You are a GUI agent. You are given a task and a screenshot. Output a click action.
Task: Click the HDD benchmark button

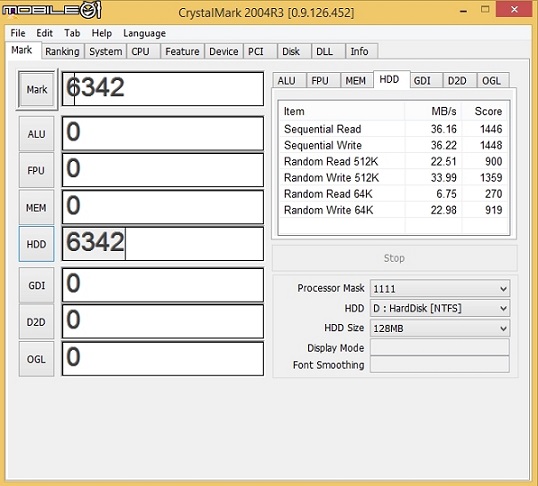[36, 244]
